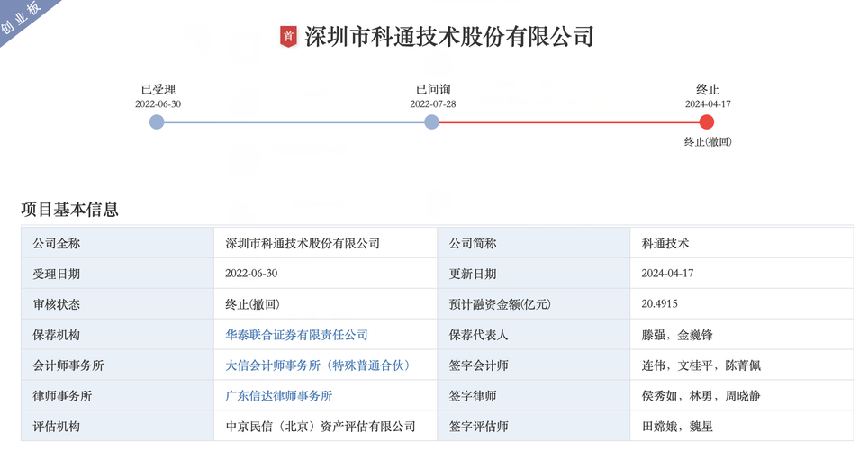
Task: Click timeline date 2024-04-17 under 终止
Action: 708,104
